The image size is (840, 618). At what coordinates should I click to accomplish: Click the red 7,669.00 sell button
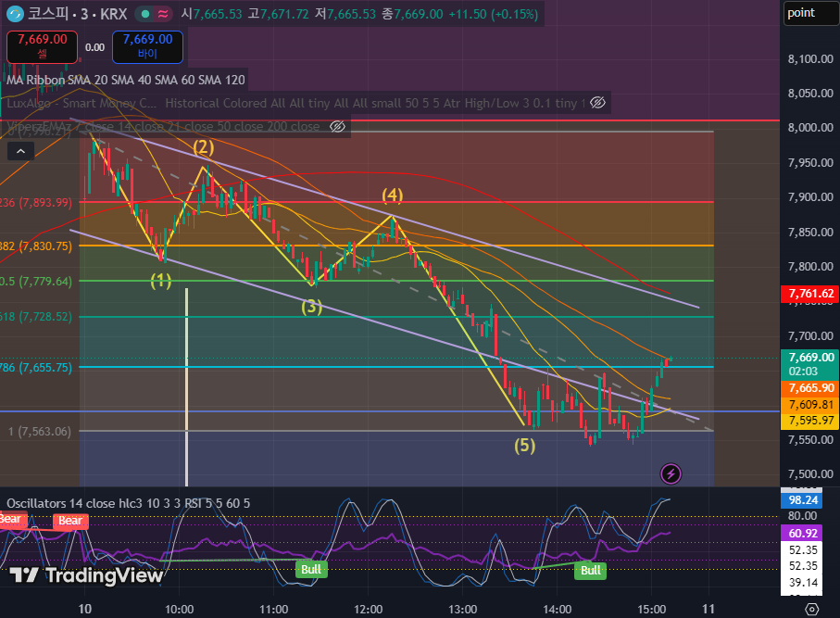tap(42, 46)
